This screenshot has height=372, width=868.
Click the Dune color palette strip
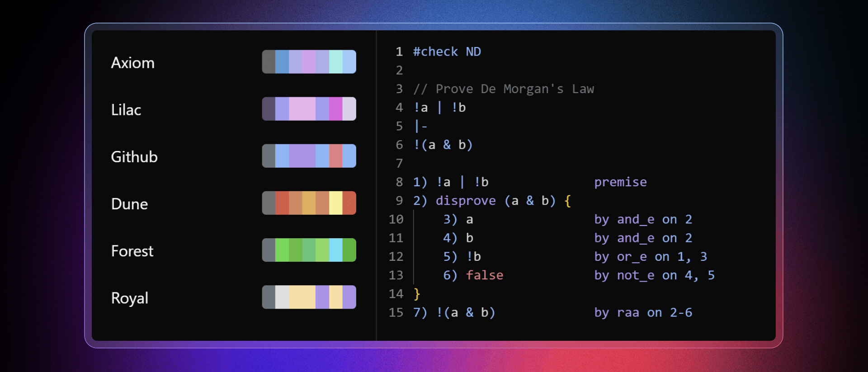(x=309, y=202)
